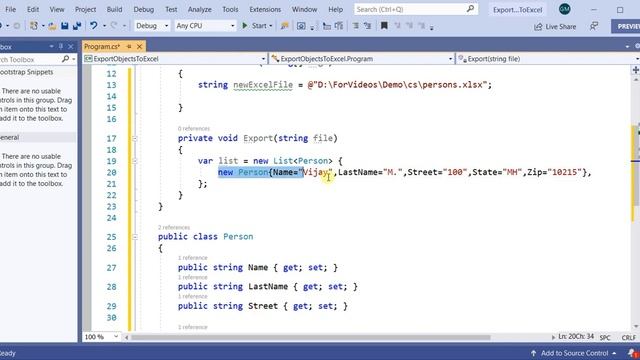Click the 0 references CodeLens link
This screenshot has width=640, height=360.
click(193, 129)
